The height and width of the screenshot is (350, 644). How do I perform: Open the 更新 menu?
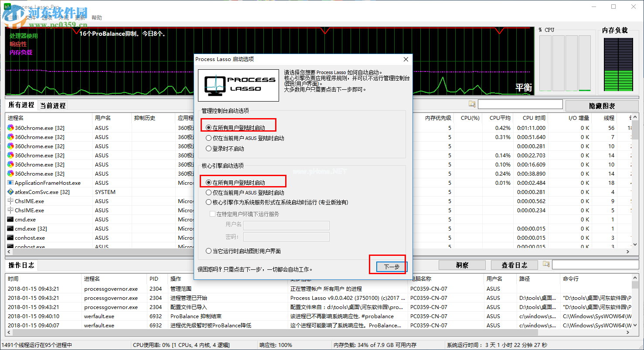coord(80,17)
